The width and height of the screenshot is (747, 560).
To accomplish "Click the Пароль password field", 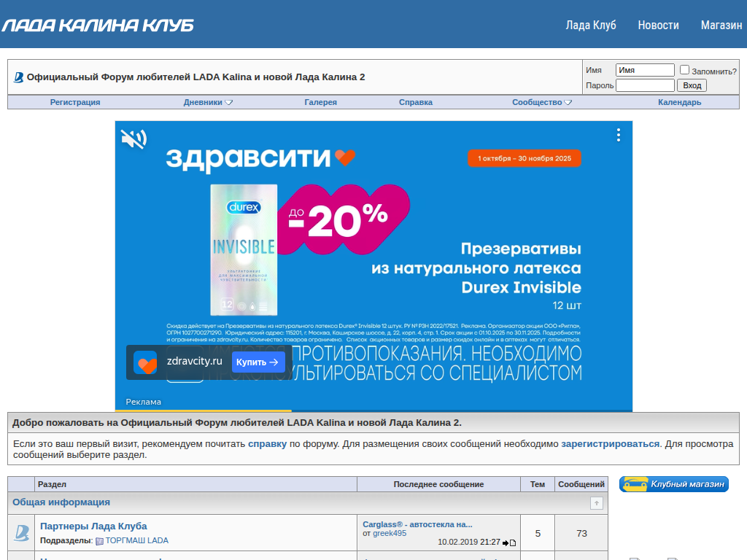I will click(x=645, y=85).
